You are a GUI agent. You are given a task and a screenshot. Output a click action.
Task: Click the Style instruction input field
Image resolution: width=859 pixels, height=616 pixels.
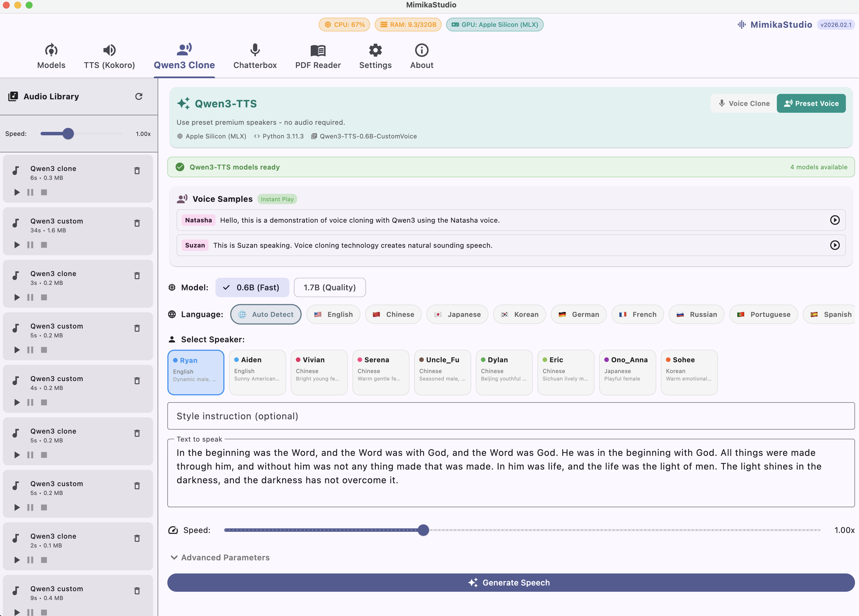[511, 416]
